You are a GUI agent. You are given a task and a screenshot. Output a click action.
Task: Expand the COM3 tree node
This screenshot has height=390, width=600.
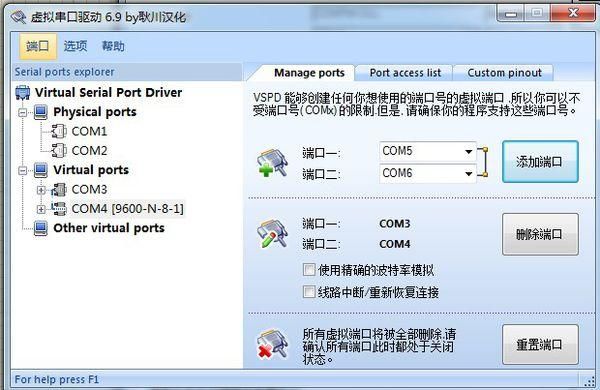point(41,190)
